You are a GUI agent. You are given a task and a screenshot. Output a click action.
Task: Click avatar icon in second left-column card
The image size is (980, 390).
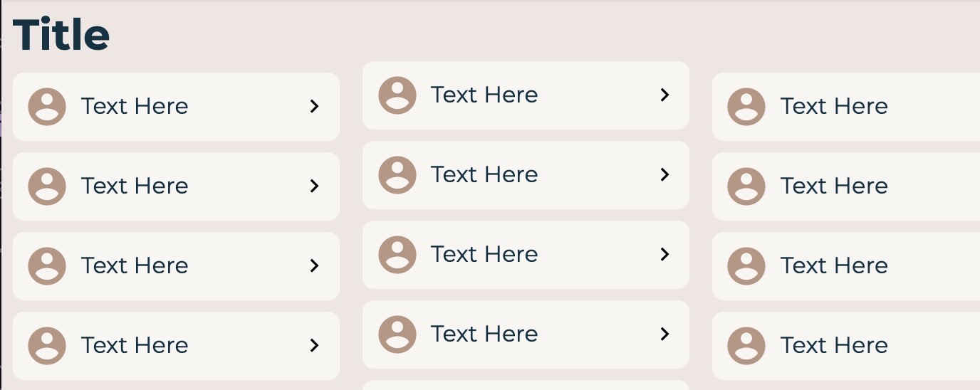pos(47,186)
